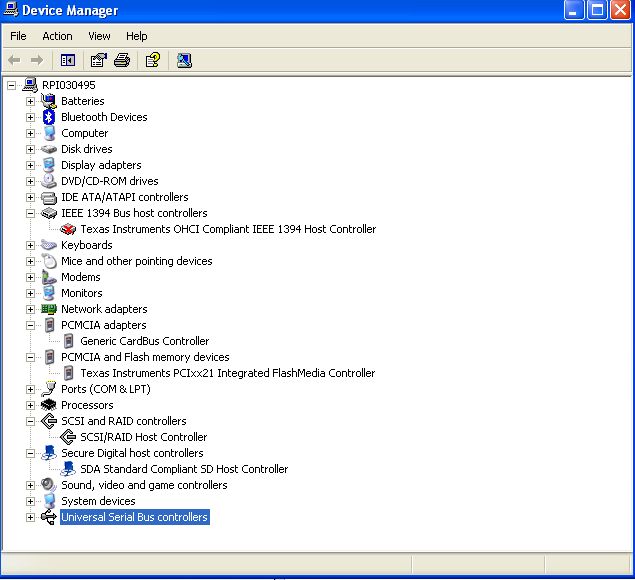Click the Keyboards category icon
Viewport: 635px width, 580px height.
[49, 245]
